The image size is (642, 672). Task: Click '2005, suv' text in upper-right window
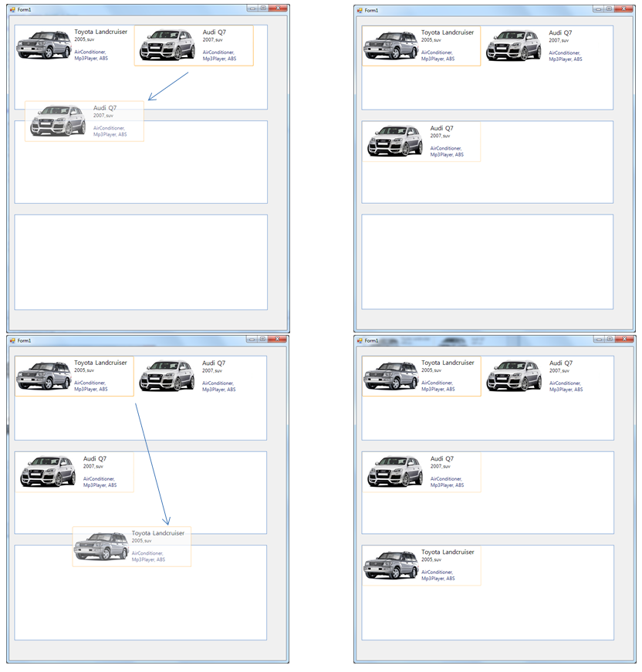(x=431, y=40)
